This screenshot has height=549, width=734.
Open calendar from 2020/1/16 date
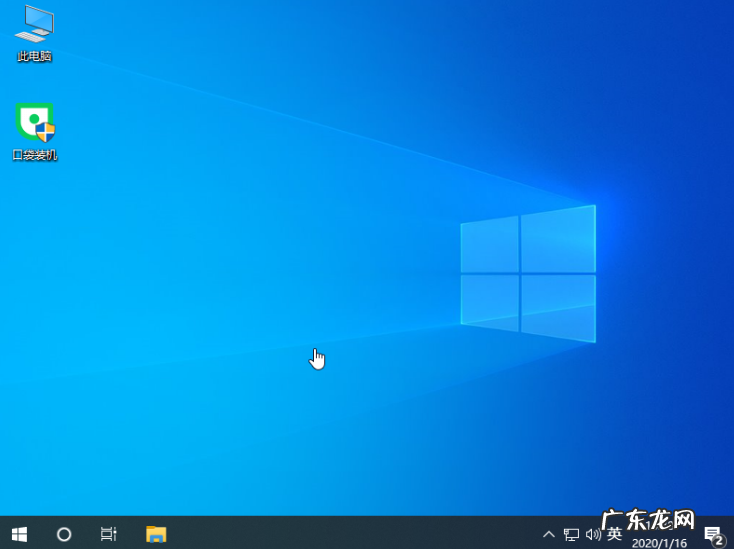point(659,542)
